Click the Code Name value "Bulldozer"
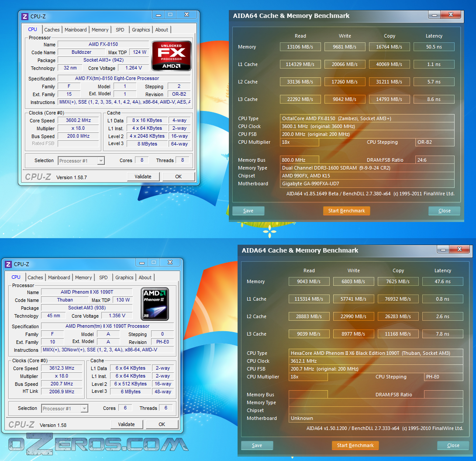476x461 pixels. click(x=81, y=52)
